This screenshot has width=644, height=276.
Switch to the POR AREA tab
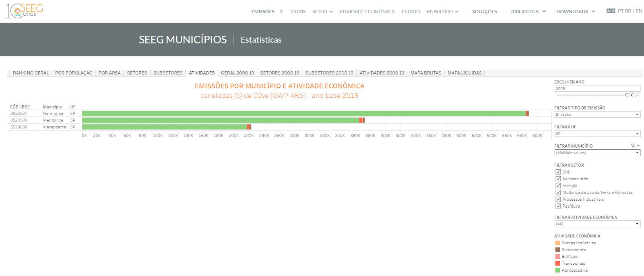[109, 73]
